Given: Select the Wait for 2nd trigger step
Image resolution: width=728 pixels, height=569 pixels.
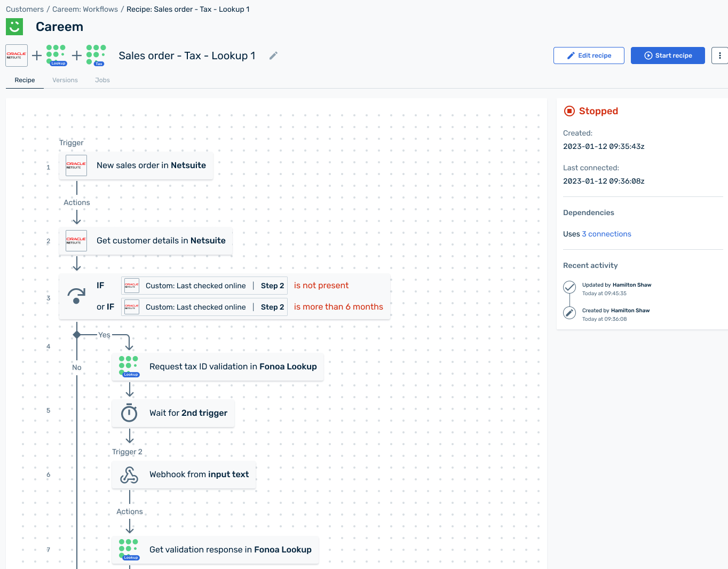Looking at the screenshot, I should point(173,413).
